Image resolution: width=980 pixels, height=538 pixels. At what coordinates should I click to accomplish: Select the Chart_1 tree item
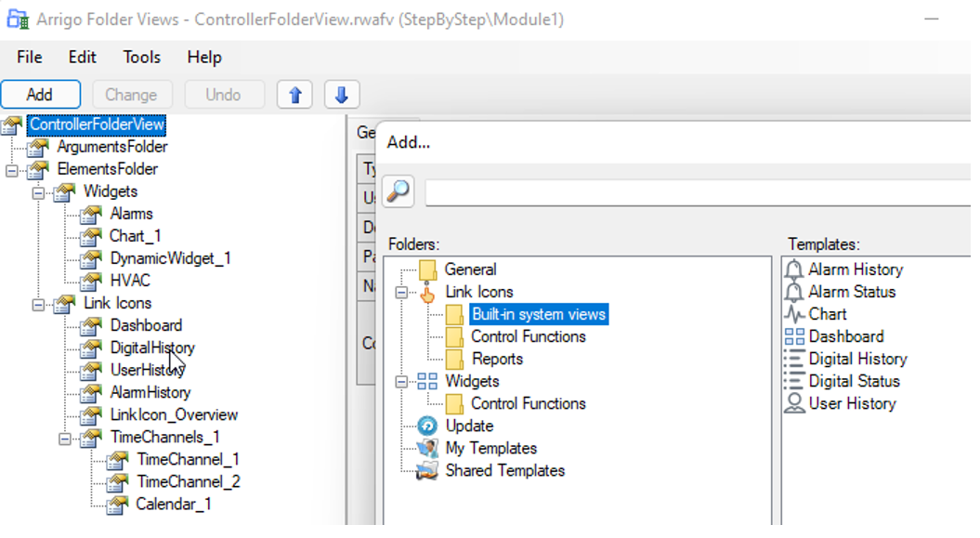click(136, 236)
